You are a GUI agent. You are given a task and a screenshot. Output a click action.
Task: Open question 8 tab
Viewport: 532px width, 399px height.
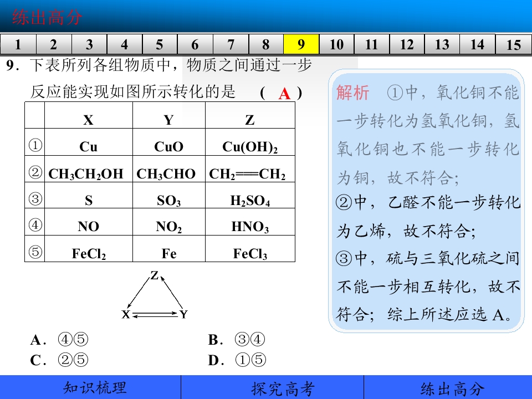[x=266, y=44]
